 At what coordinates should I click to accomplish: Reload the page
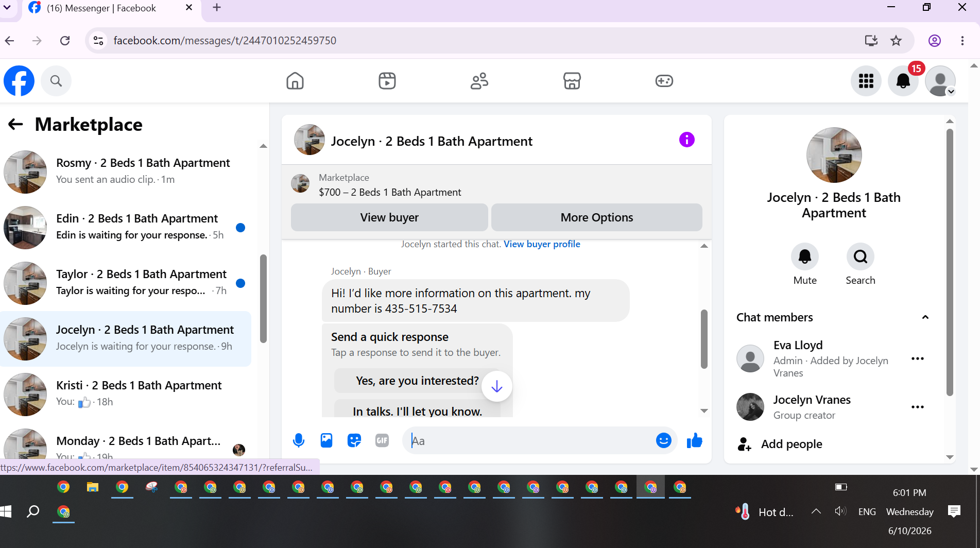[x=65, y=40]
